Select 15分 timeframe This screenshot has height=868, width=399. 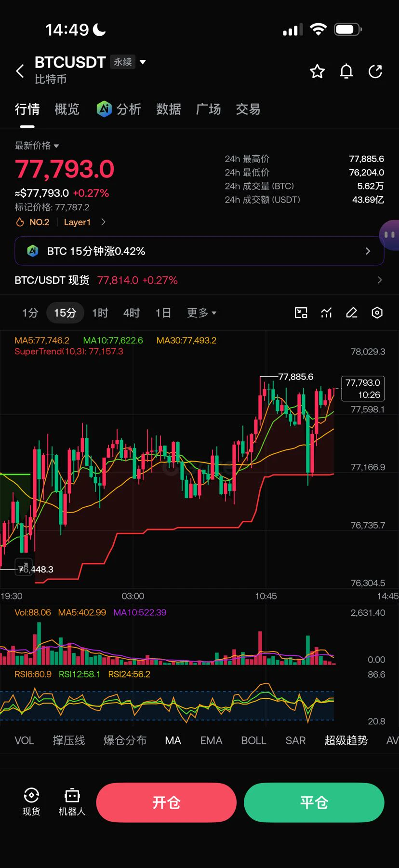pos(65,313)
